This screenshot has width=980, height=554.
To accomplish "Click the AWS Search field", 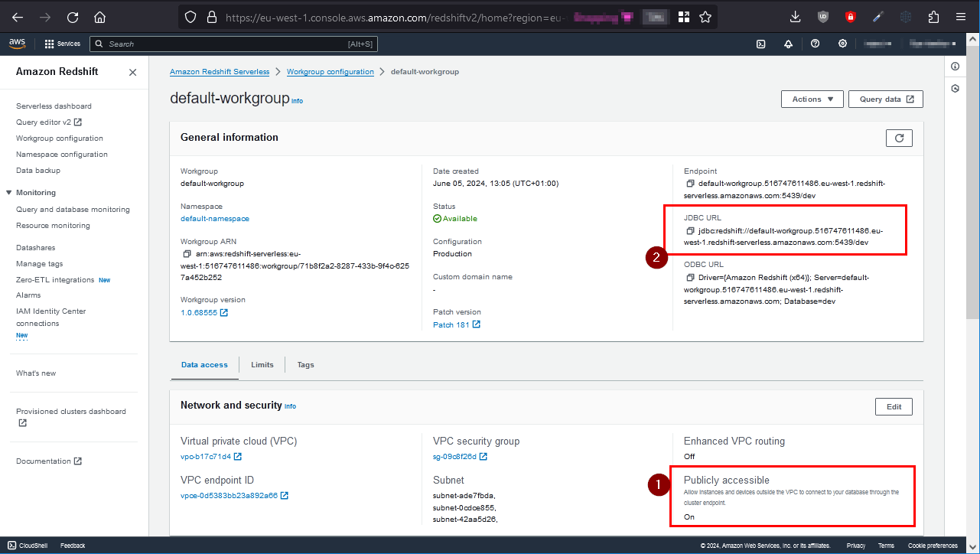I will [x=233, y=44].
